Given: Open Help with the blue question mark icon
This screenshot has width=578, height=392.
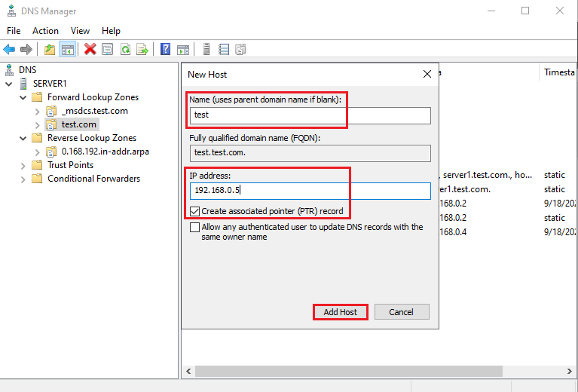Looking at the screenshot, I should point(165,50).
